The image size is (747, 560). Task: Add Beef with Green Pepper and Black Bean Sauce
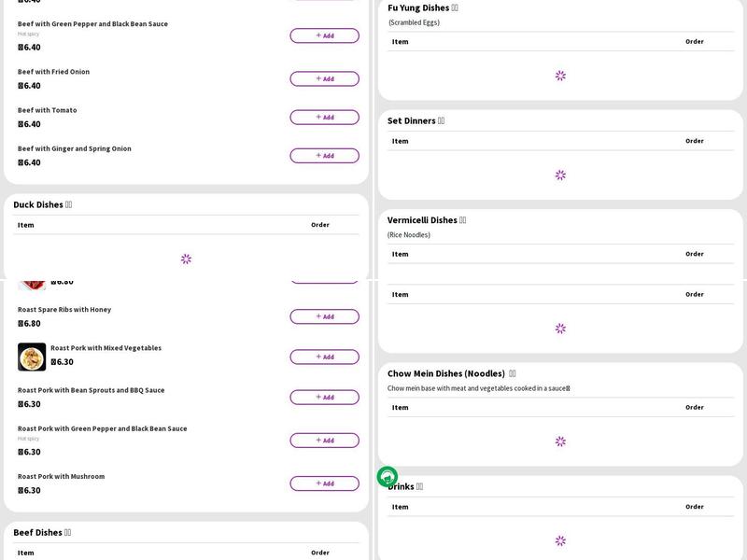324,35
